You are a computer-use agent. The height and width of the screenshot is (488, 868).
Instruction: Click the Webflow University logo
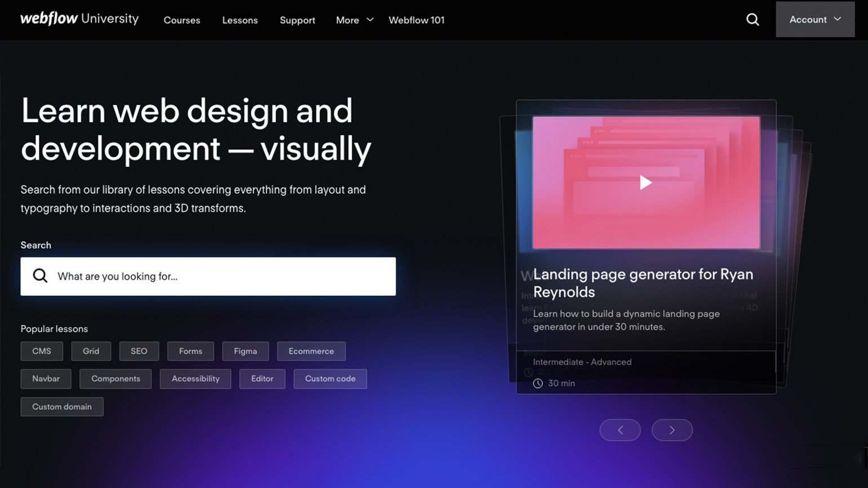click(x=79, y=19)
